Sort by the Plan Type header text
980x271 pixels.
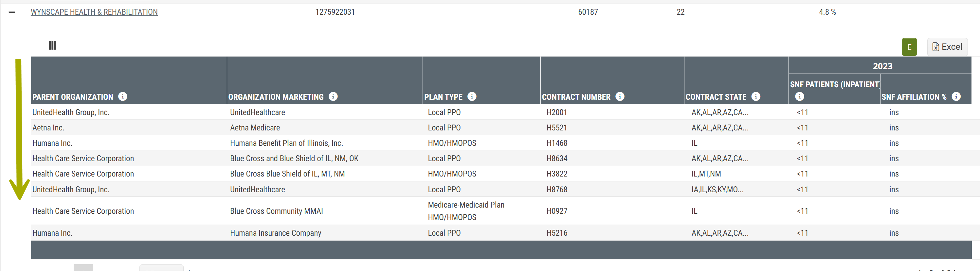click(x=443, y=97)
